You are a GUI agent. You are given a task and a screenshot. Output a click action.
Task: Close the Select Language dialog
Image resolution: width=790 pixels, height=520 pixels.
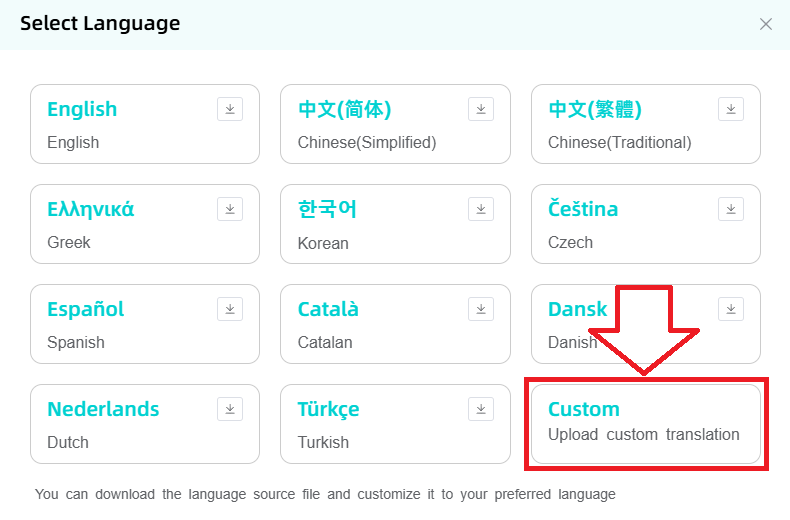click(766, 24)
